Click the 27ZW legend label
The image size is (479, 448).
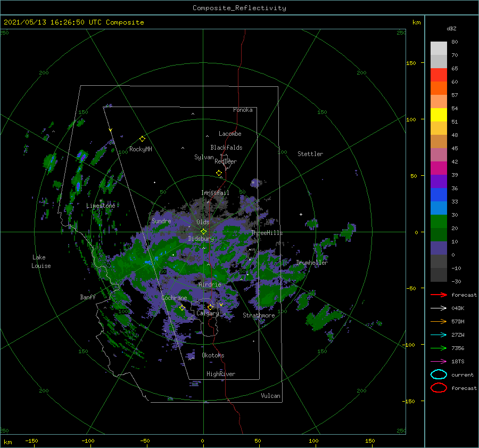point(458,335)
